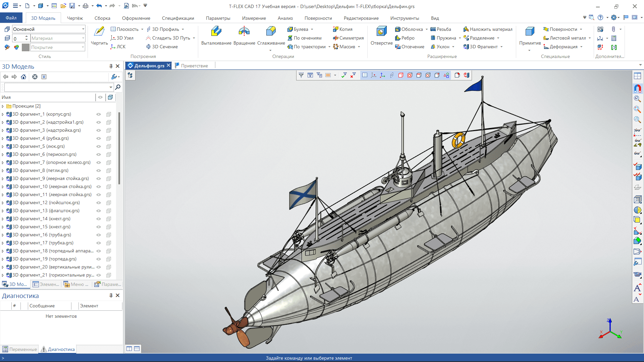Hide 3D фрагмент_1 (корпус.grs) with eye icon
This screenshot has height=362, width=644.
[99, 114]
